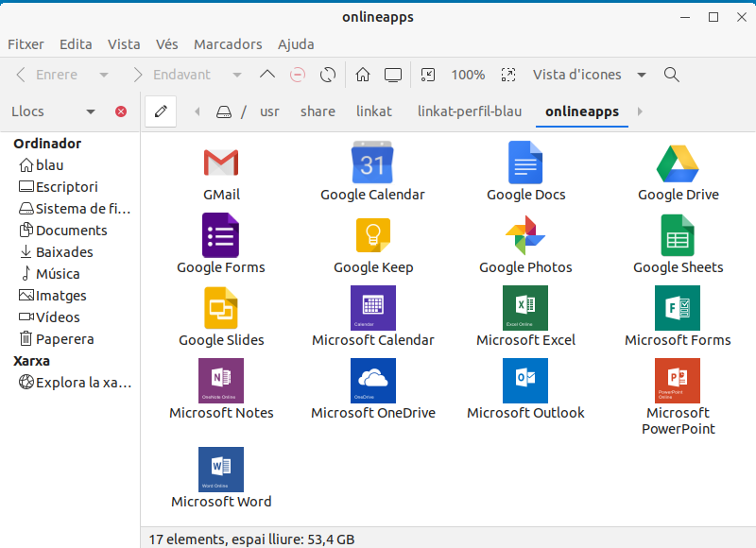The height and width of the screenshot is (548, 756).
Task: Expand the Llocs sidebar dropdown
Action: click(91, 111)
